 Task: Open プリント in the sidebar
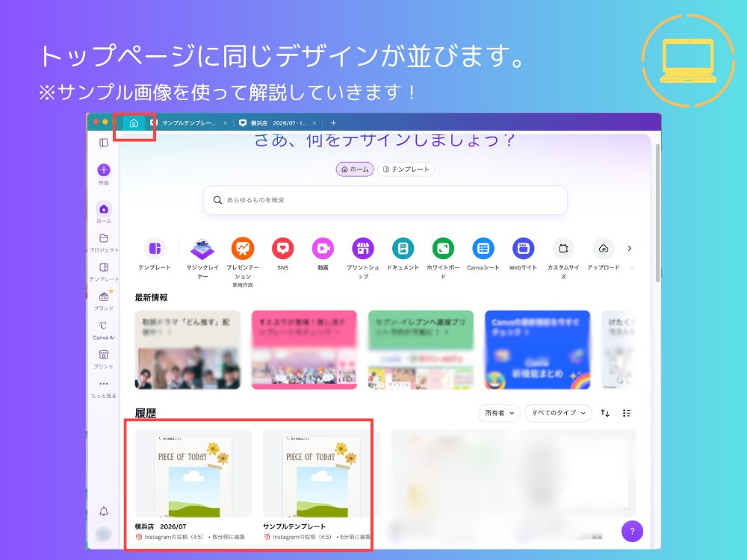click(x=104, y=359)
